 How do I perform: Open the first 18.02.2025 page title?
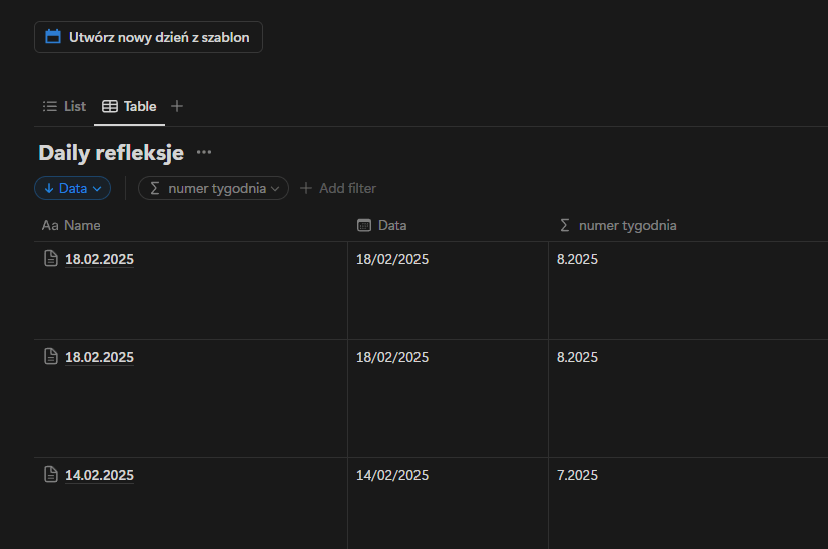pyautogui.click(x=99, y=260)
